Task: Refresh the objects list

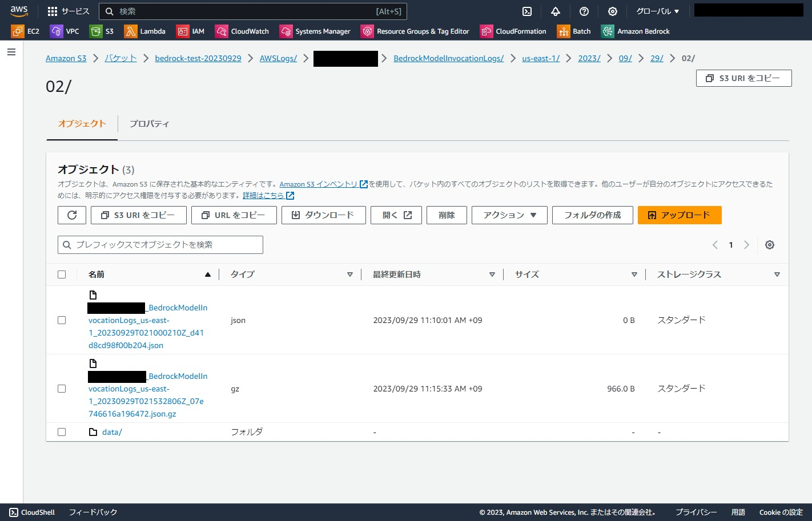Action: click(72, 215)
